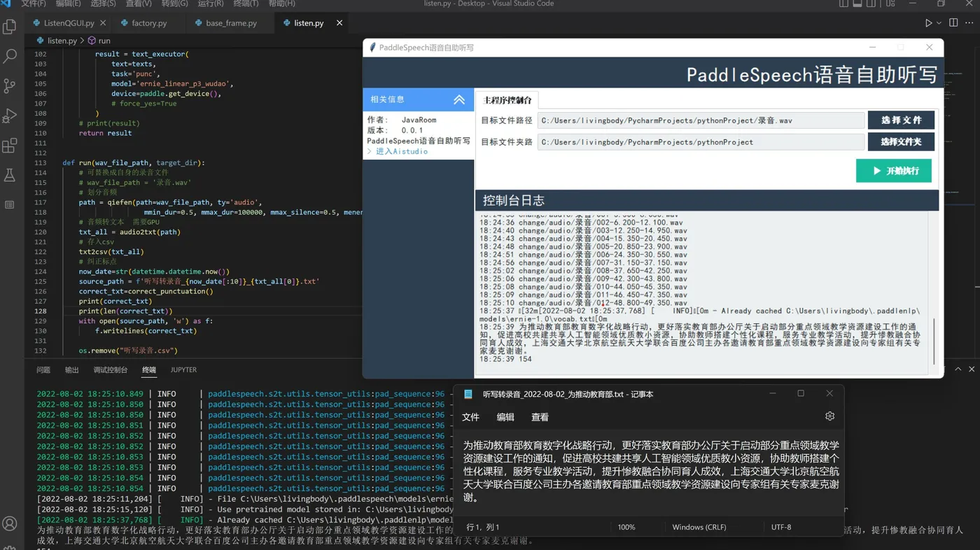Click the Notepad title bar icon

(468, 394)
